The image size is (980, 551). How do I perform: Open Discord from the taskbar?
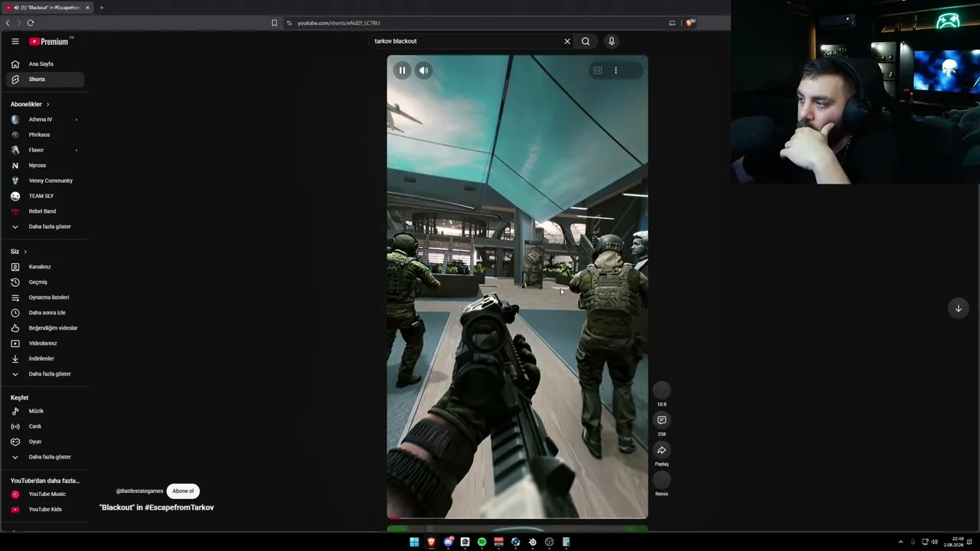pos(448,542)
